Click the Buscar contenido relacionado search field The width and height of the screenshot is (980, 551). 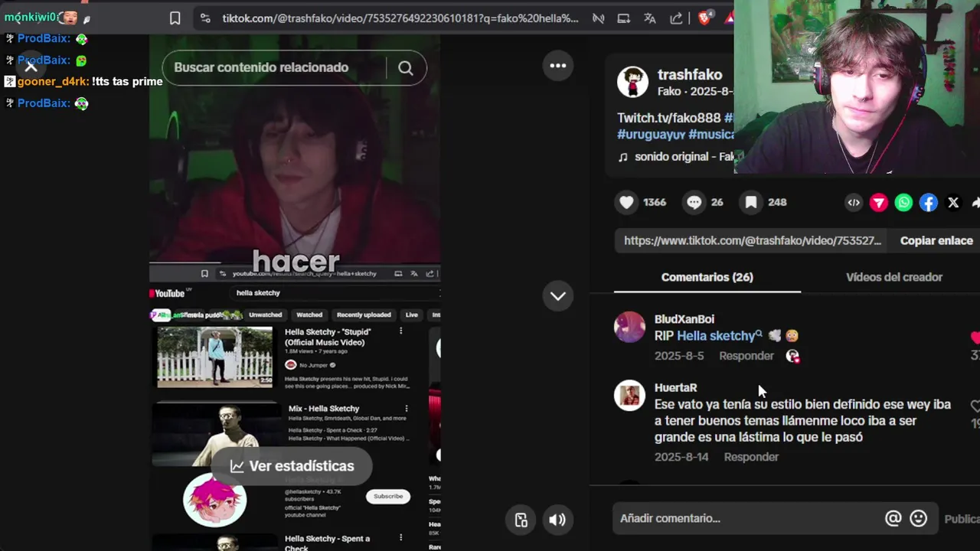click(276, 67)
